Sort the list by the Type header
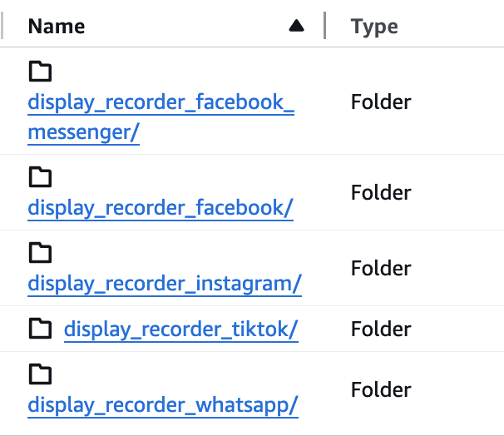The width and height of the screenshot is (504, 436). [374, 27]
